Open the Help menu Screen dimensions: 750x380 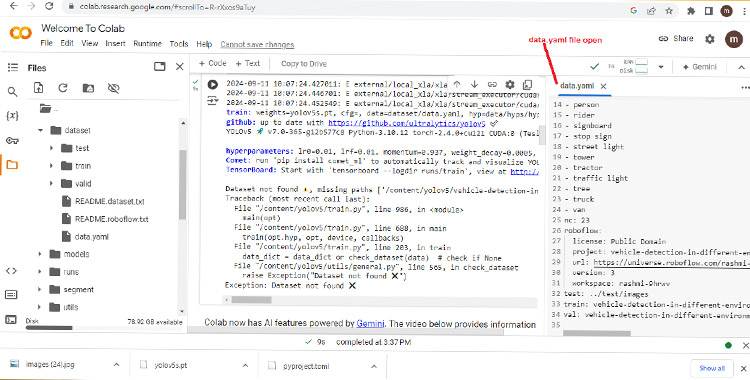(204, 44)
